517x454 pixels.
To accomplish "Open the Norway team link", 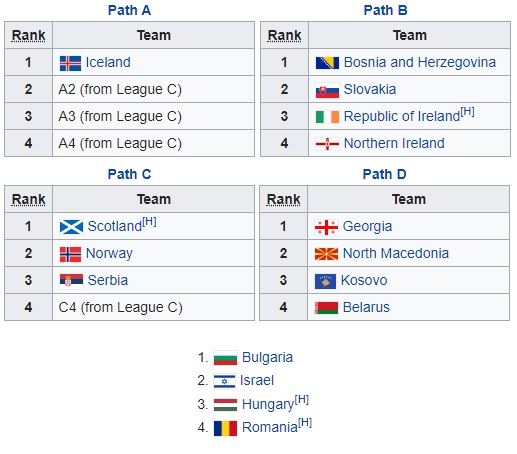I will pyautogui.click(x=109, y=254).
